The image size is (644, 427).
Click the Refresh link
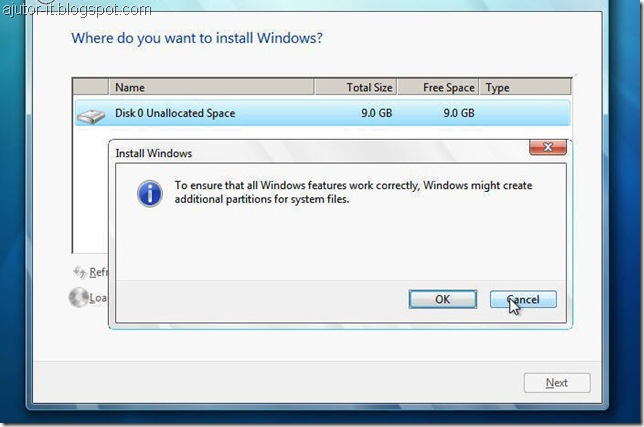click(99, 272)
